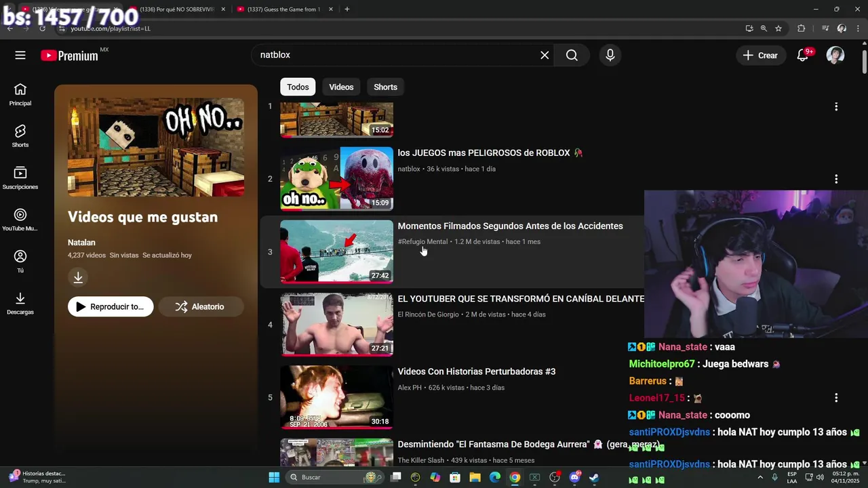Go to Principal in the sidebar
This screenshot has width=868, height=488.
[20, 95]
